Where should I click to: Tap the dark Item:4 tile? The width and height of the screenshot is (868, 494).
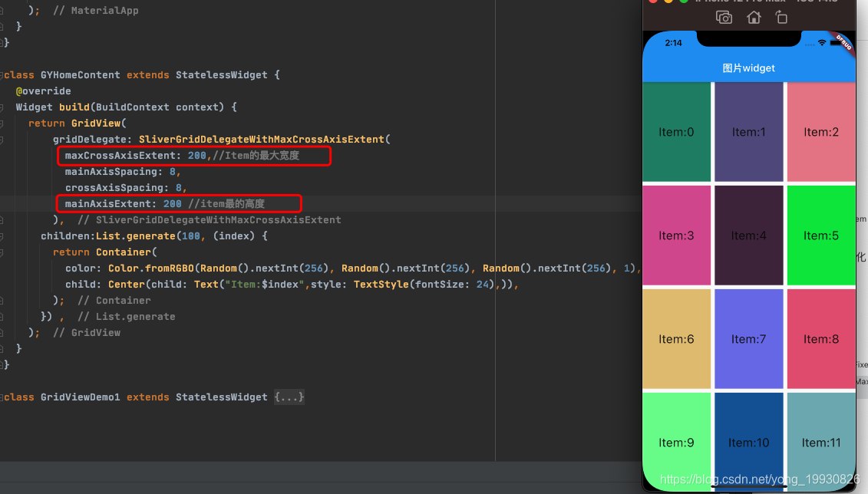pos(748,235)
